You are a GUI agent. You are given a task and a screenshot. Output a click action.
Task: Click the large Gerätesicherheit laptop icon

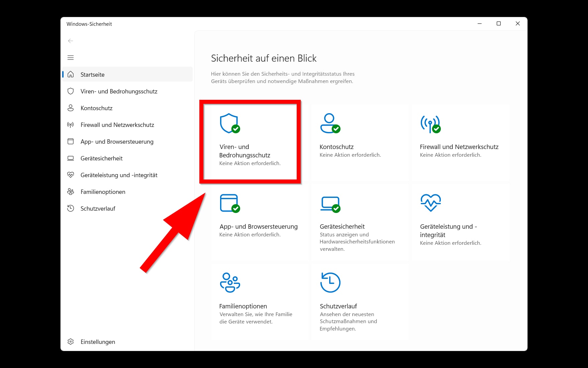coord(330,204)
